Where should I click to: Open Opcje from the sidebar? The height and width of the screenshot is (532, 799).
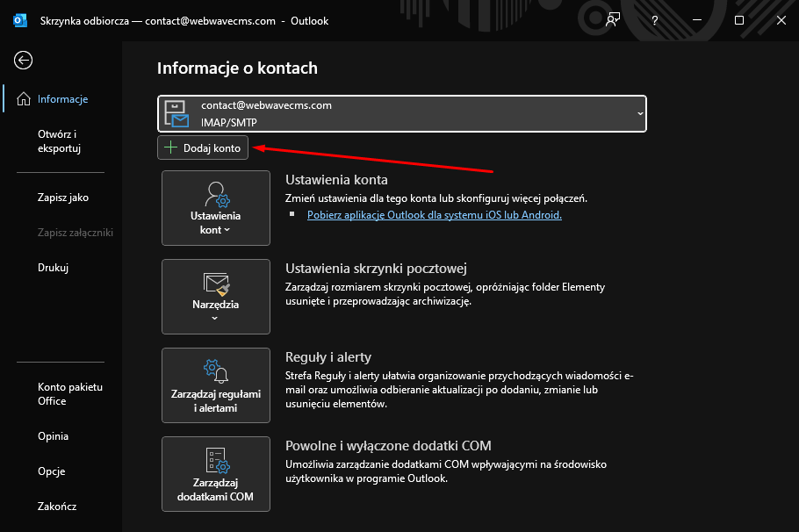(52, 471)
